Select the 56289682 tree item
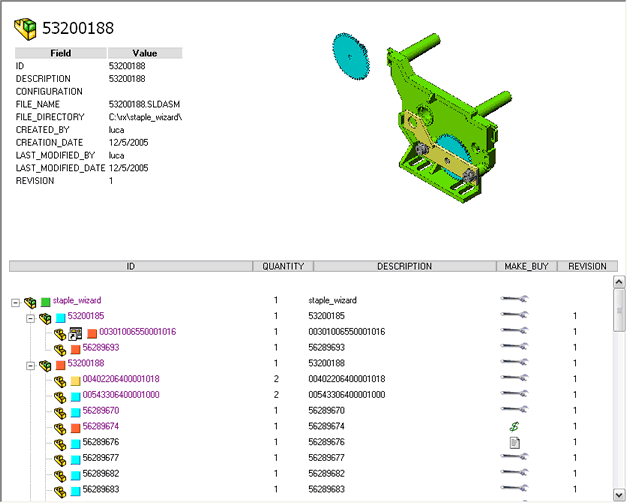Viewport: 627px width, 503px height. point(101,473)
